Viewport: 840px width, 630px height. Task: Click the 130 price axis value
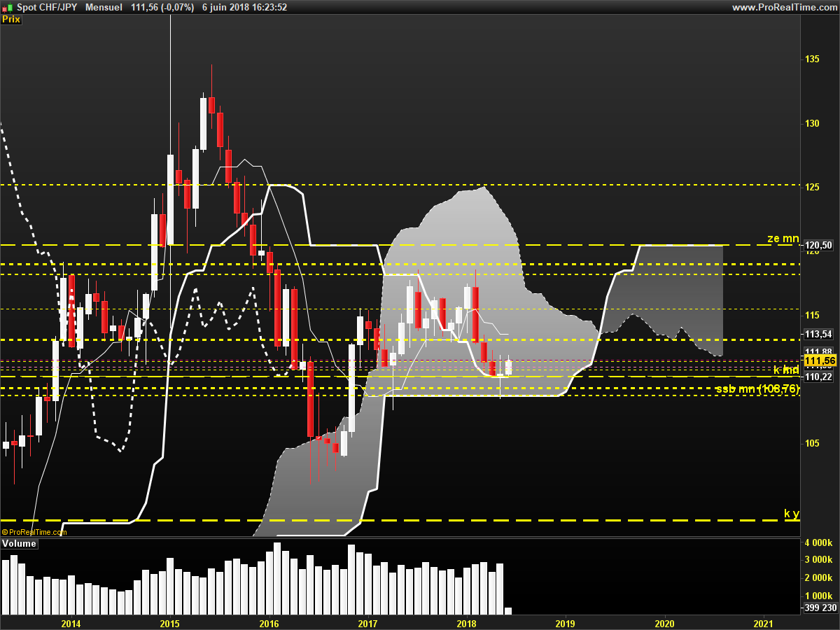coord(812,123)
